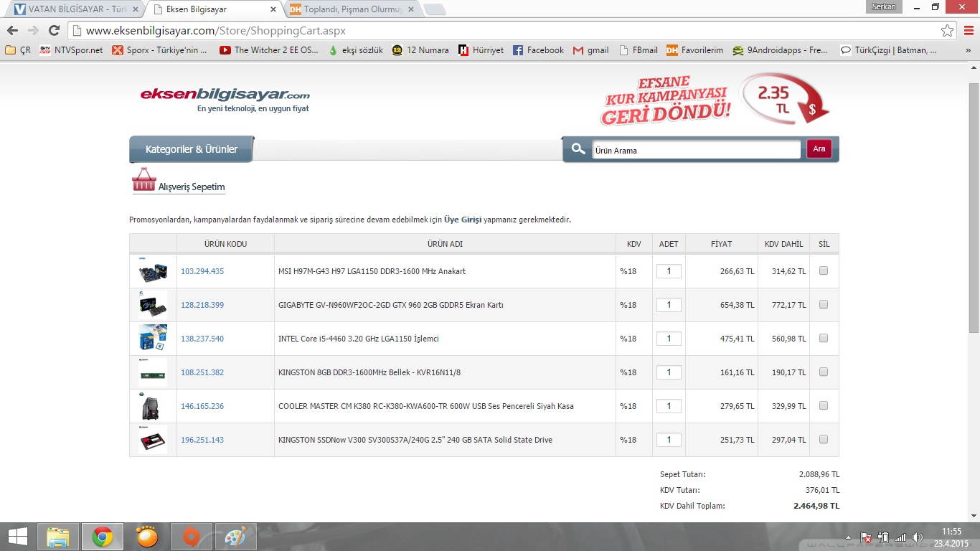Tick delete checkbox for MSI H97M-G43 Anakart

coord(824,271)
